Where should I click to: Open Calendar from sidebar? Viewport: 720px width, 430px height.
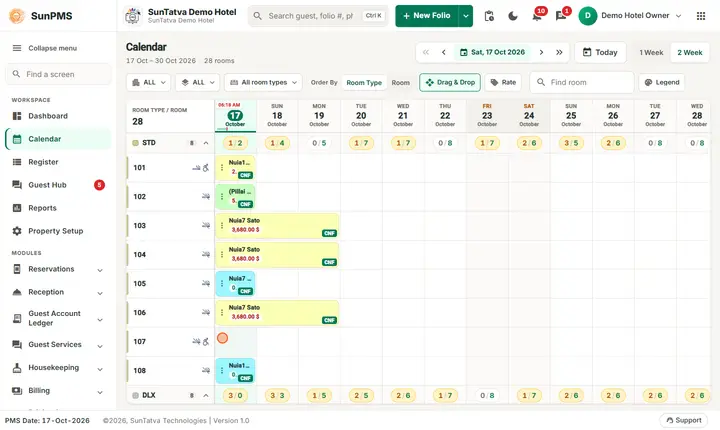pyautogui.click(x=58, y=139)
